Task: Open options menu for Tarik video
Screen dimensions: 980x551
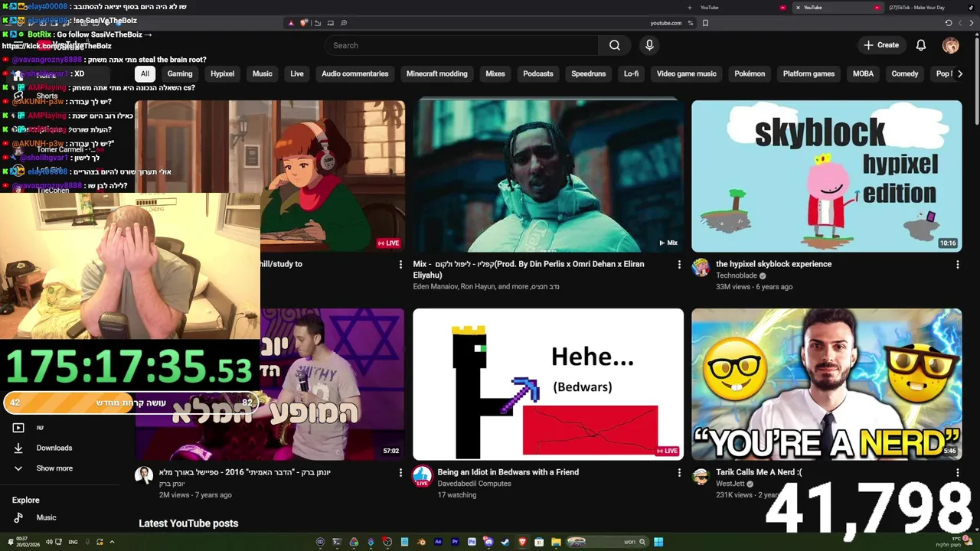Action: (x=957, y=473)
